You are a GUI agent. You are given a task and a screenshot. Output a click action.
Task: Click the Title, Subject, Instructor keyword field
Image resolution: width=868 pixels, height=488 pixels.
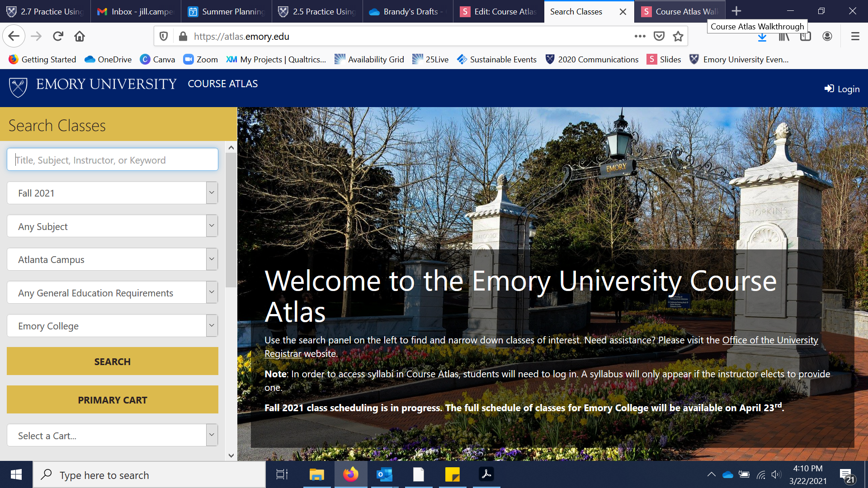(113, 160)
